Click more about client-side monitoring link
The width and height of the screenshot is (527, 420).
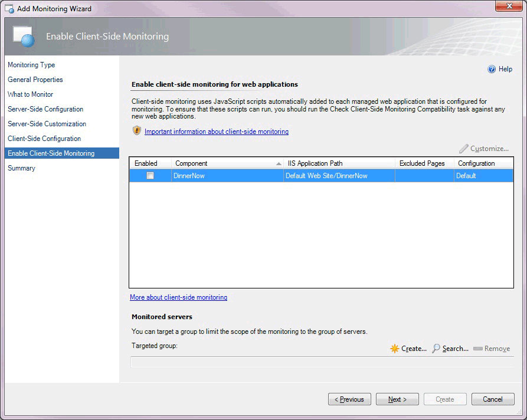[x=179, y=297]
